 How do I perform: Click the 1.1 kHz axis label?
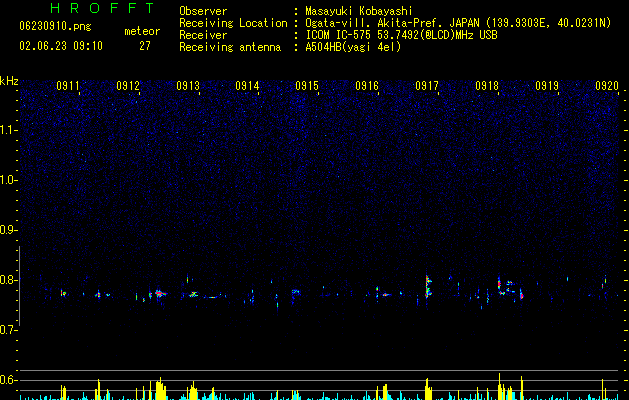click(x=8, y=130)
